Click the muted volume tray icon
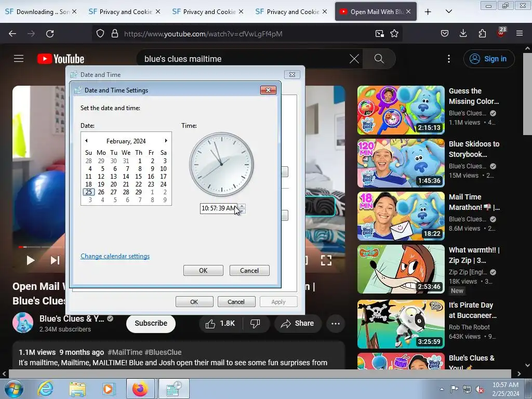The image size is (532, 399). (480, 389)
